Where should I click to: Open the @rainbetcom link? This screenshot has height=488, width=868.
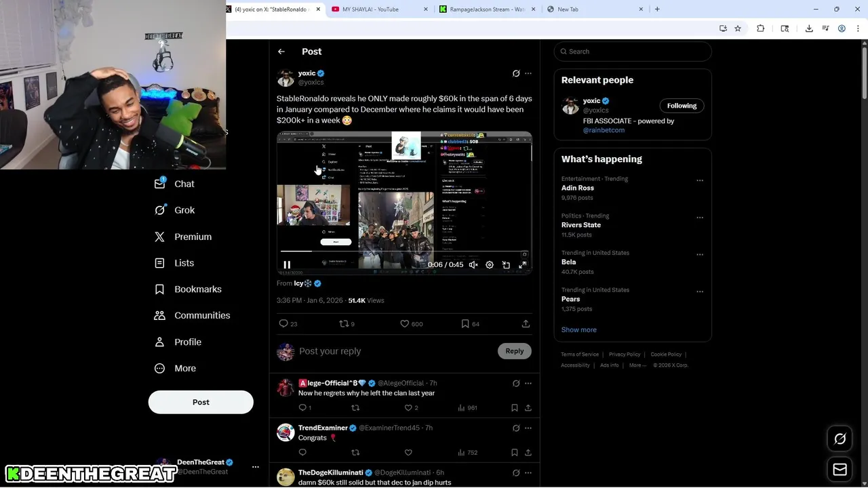(x=604, y=130)
